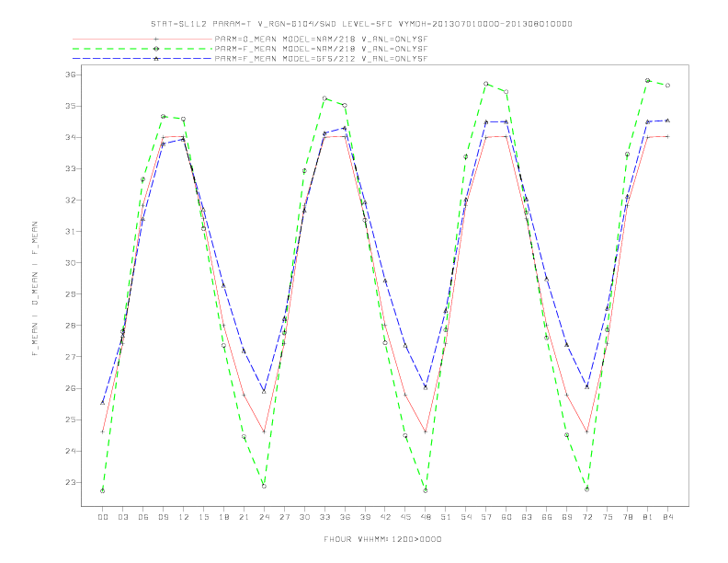Click x-axis forecast hour label 15
This screenshot has height=563, width=728.
coord(203,517)
